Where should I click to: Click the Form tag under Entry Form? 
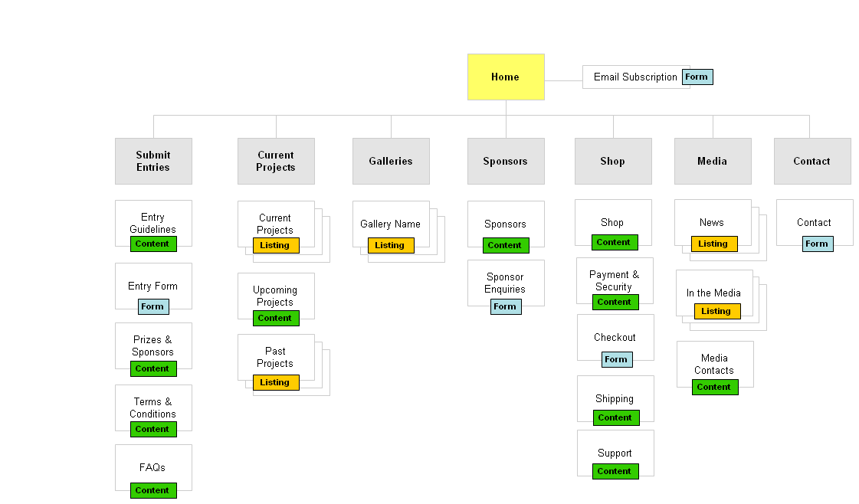[x=153, y=306]
